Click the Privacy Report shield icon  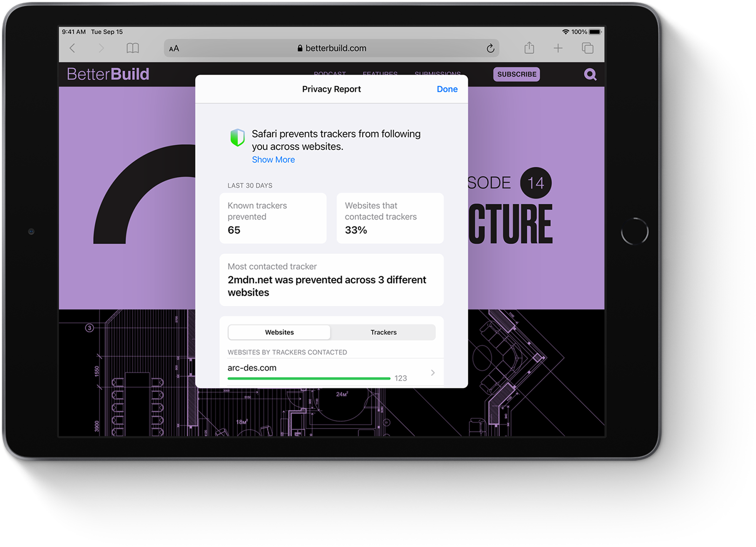[x=237, y=138]
